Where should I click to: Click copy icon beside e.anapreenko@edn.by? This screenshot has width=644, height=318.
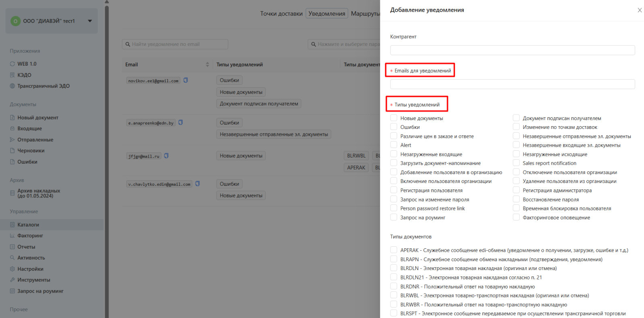point(180,123)
